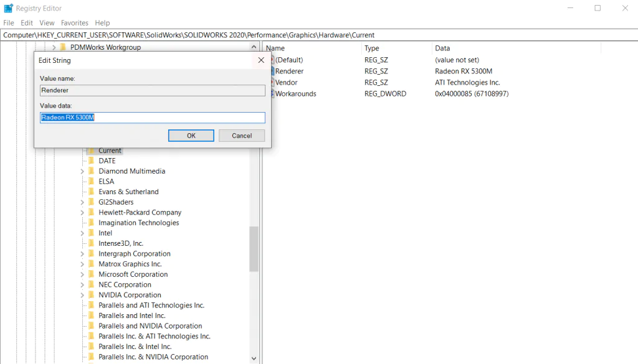Confirm the Edit String dialog with OK

[x=191, y=136]
